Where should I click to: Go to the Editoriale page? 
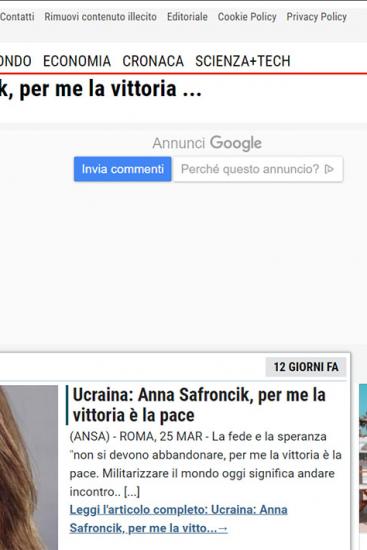tap(187, 16)
